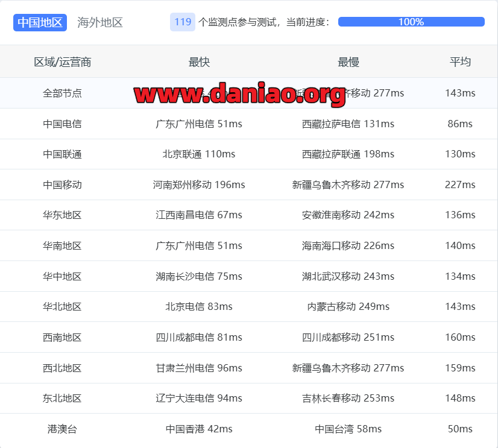Screen dimensions: 498x448
Task: Click 河南郑州移动 196ms cell
Action: [199, 185]
